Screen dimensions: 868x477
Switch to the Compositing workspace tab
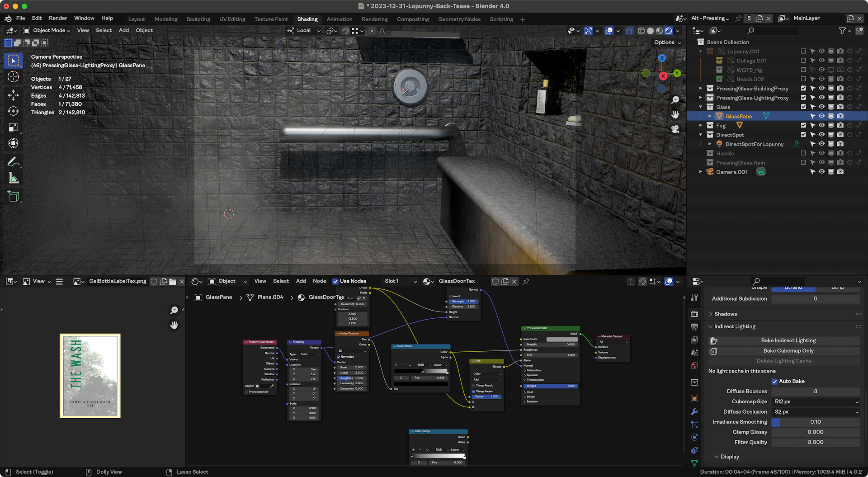(412, 19)
